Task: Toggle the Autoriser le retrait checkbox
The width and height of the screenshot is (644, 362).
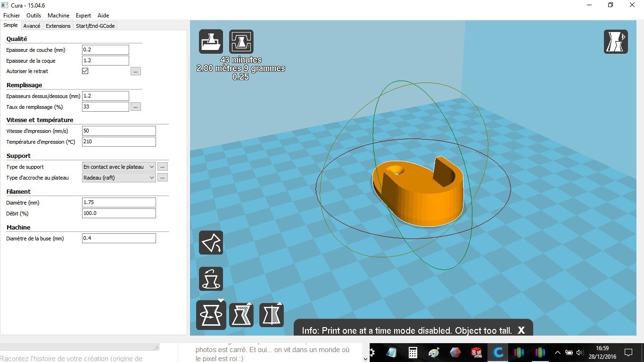Action: [85, 71]
